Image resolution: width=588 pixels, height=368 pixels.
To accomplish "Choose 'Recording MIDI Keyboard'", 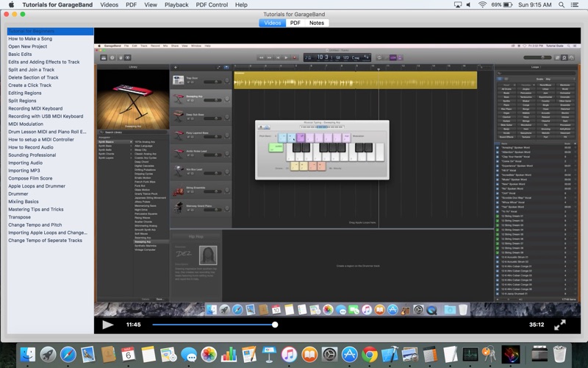I will 50,108.
